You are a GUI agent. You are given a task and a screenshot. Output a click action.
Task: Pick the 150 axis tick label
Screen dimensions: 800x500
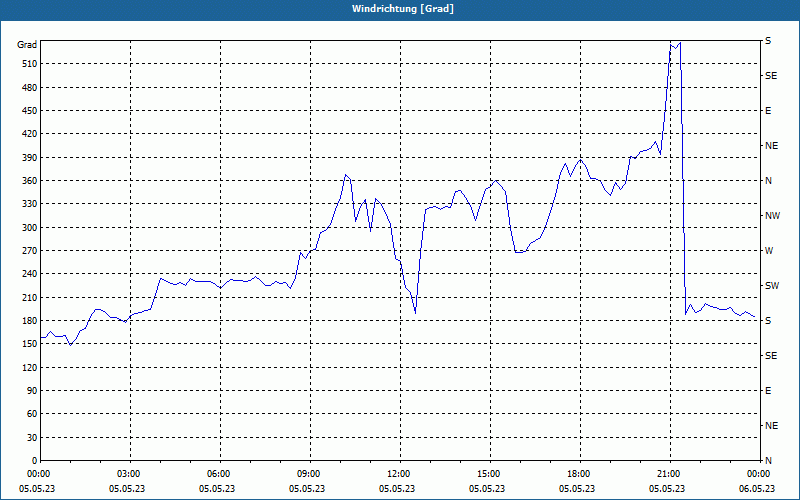[30, 344]
